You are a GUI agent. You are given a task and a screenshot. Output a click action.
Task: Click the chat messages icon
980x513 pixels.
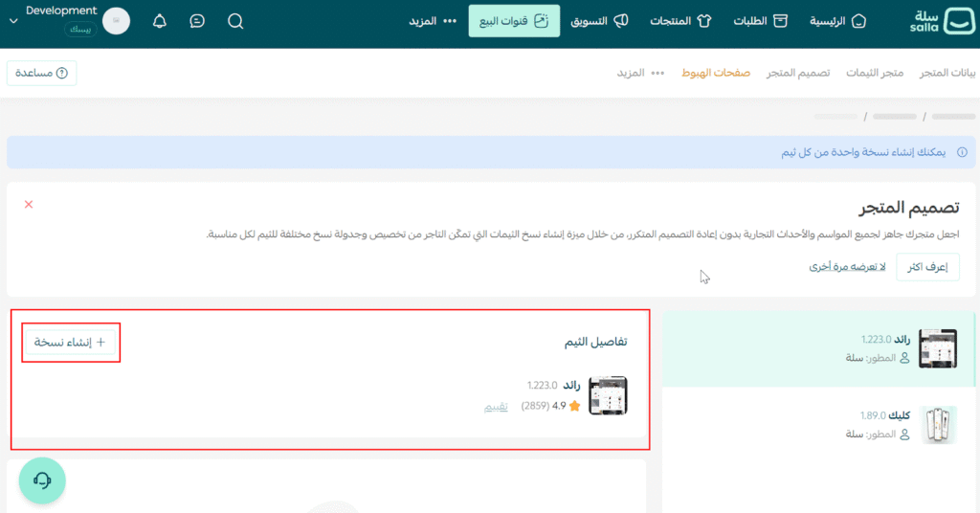point(197,21)
